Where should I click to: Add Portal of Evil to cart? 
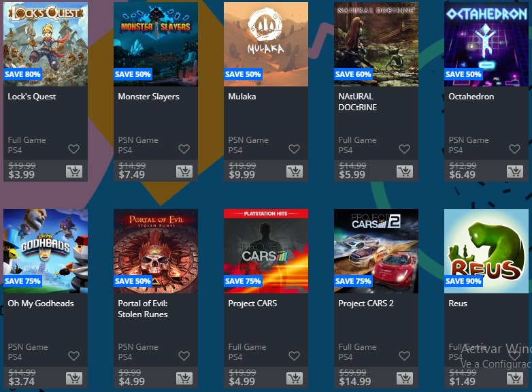pyautogui.click(x=184, y=378)
